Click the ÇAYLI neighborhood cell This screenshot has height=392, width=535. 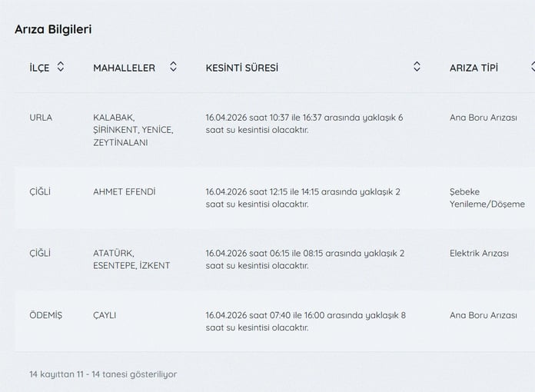point(105,315)
